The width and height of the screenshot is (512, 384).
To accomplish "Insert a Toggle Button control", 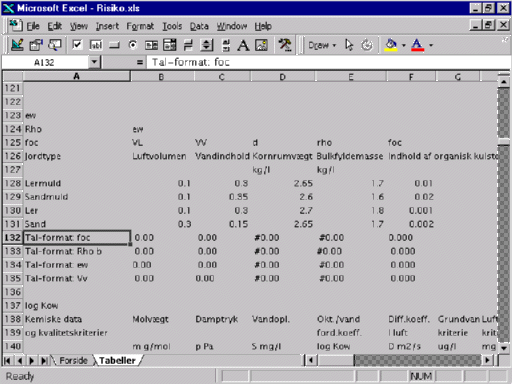I will point(188,45).
